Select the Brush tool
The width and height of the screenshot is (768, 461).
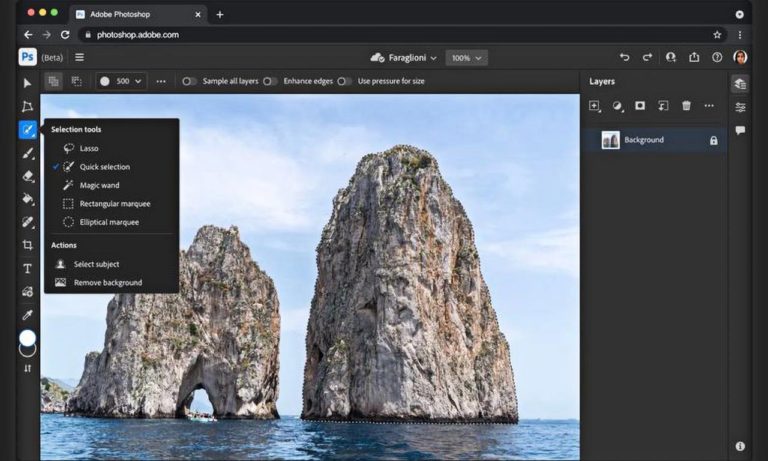click(x=27, y=153)
